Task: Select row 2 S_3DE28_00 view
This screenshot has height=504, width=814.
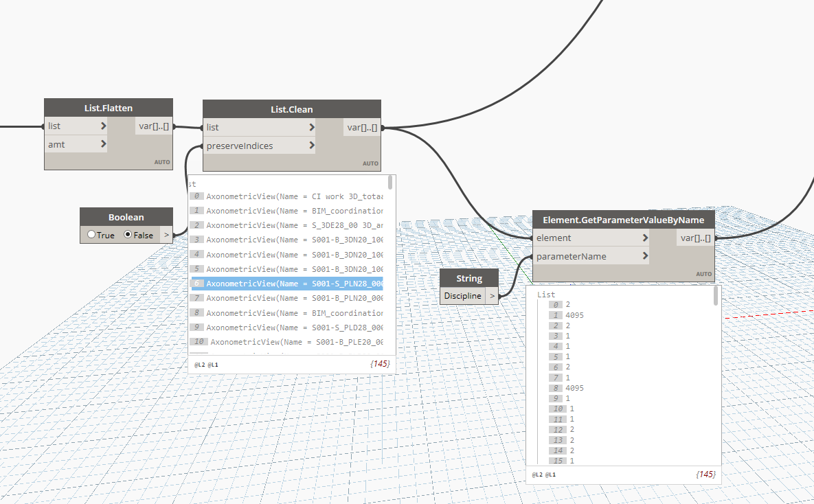Action: pos(286,225)
